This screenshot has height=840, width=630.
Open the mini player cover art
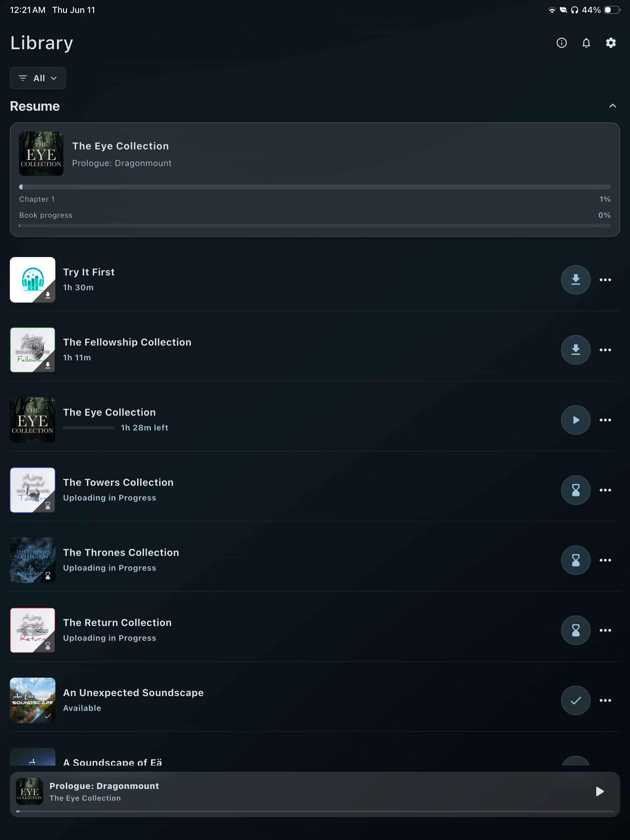(x=30, y=791)
